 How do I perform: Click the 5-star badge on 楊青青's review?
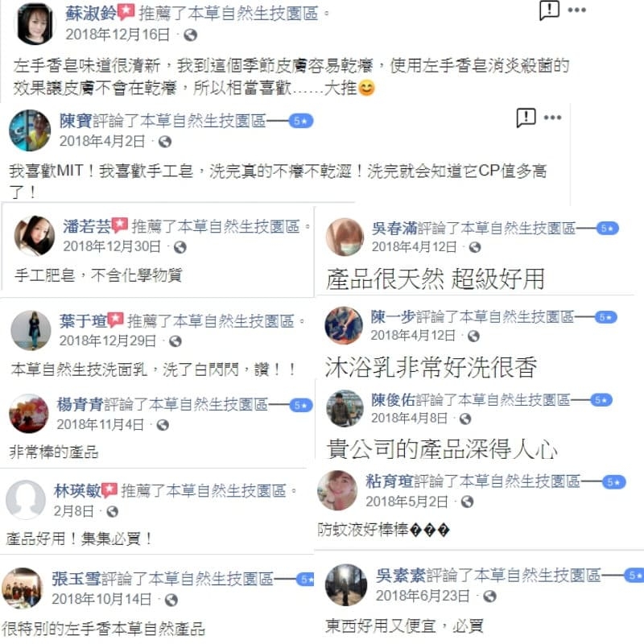pos(301,406)
